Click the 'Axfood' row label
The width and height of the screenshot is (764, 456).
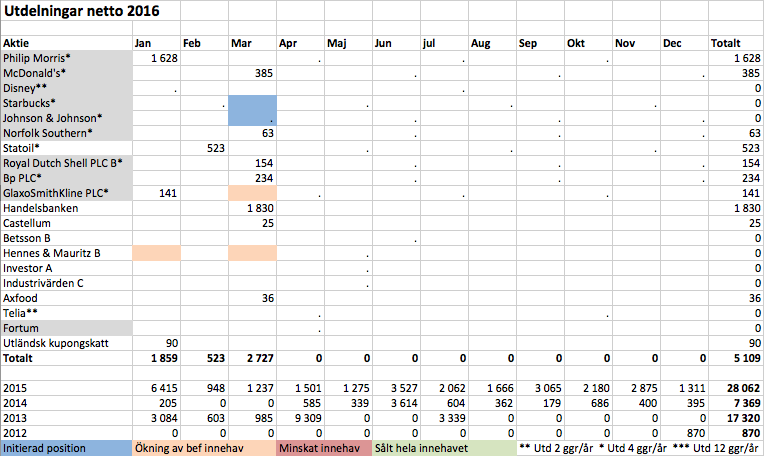66,298
